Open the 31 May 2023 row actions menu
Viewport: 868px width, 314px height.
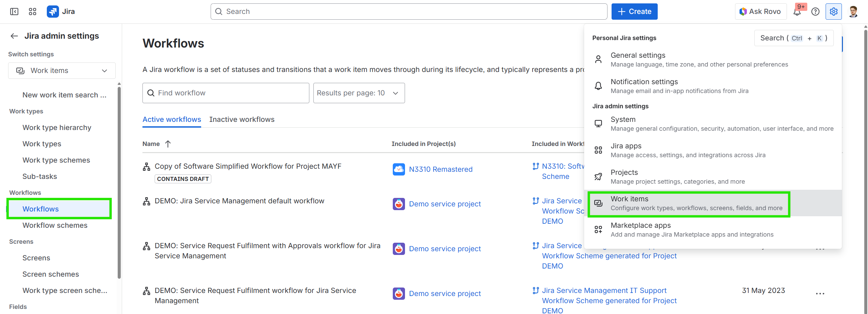tap(820, 294)
